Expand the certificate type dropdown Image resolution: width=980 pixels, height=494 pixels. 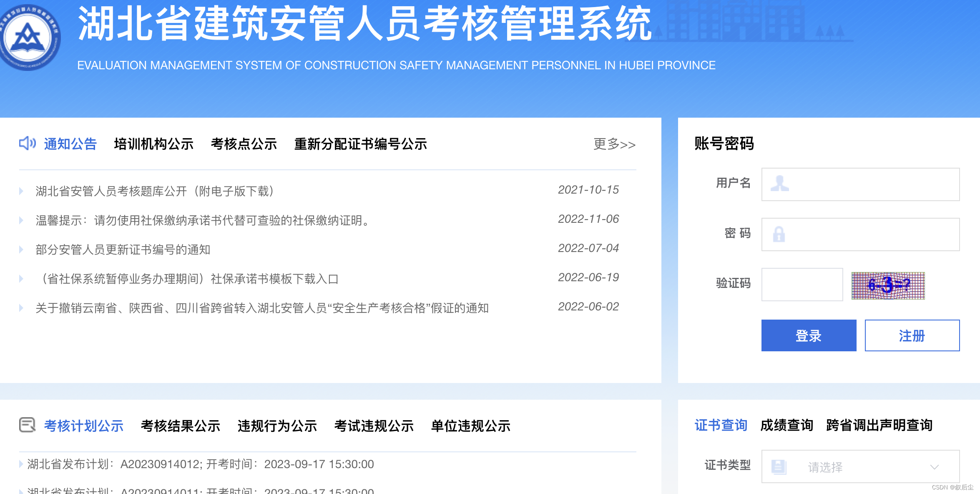coord(860,466)
